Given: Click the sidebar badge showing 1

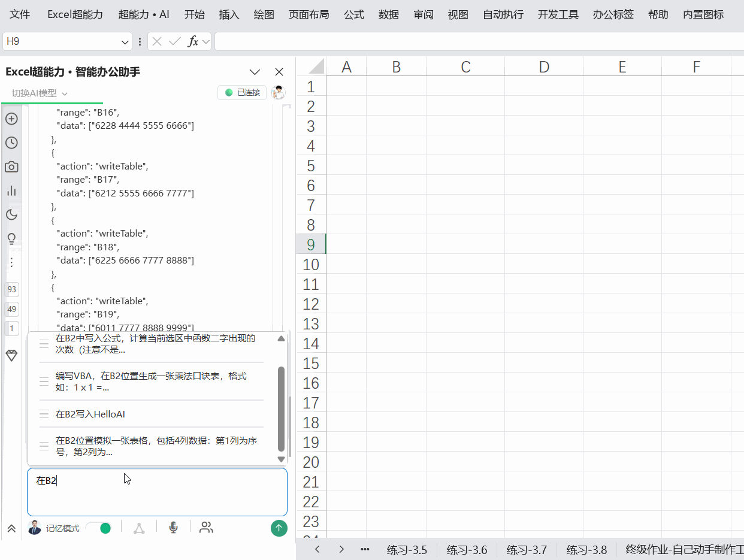Looking at the screenshot, I should 11,328.
